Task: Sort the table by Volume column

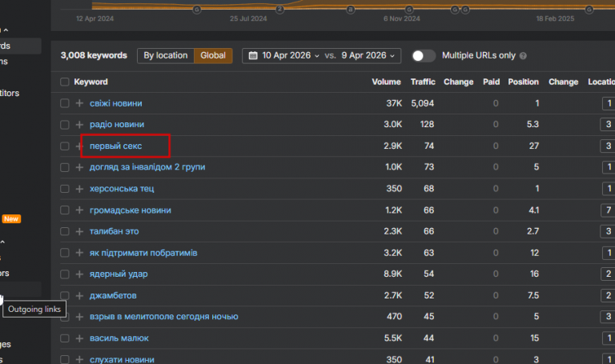Action: click(386, 82)
